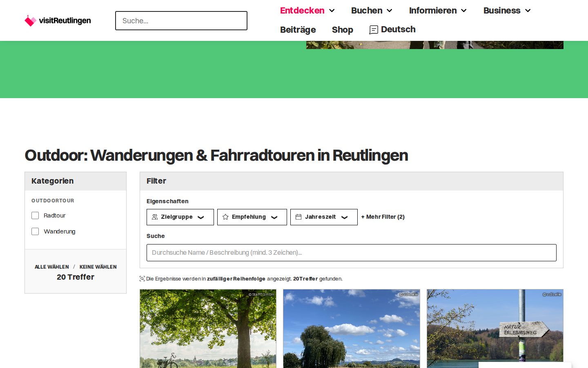This screenshot has height=368, width=588.
Task: Open the Buchen menu
Action: (x=367, y=11)
